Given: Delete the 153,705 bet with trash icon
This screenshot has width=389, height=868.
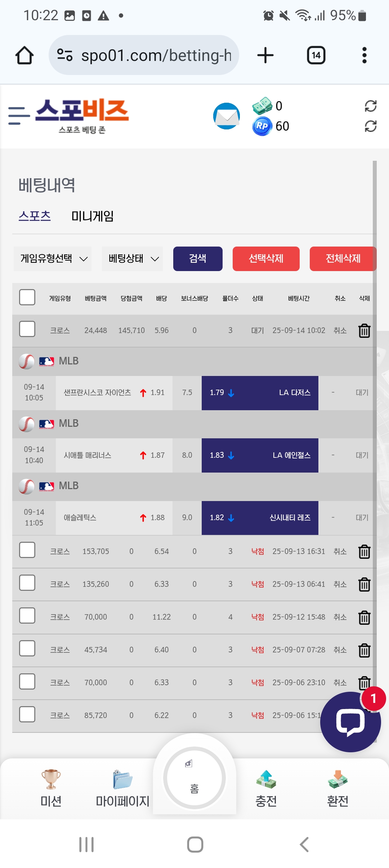Looking at the screenshot, I should 364,552.
